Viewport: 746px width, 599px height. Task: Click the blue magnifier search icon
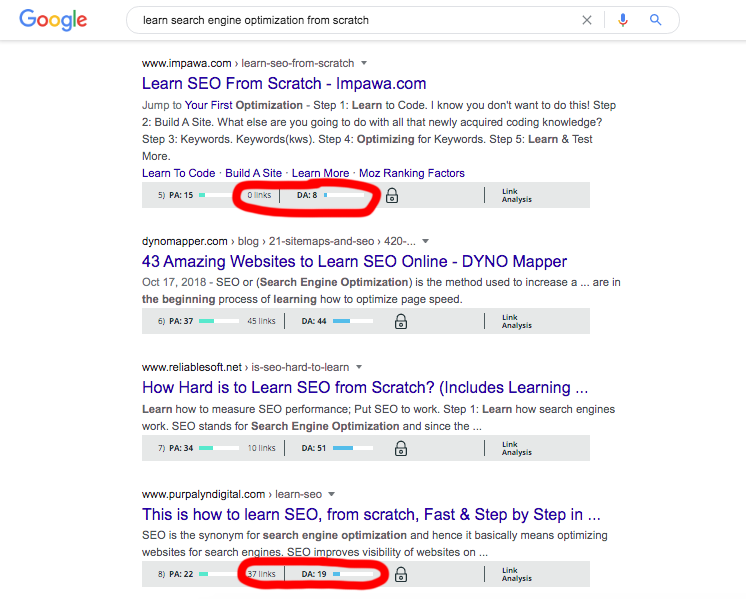656,20
